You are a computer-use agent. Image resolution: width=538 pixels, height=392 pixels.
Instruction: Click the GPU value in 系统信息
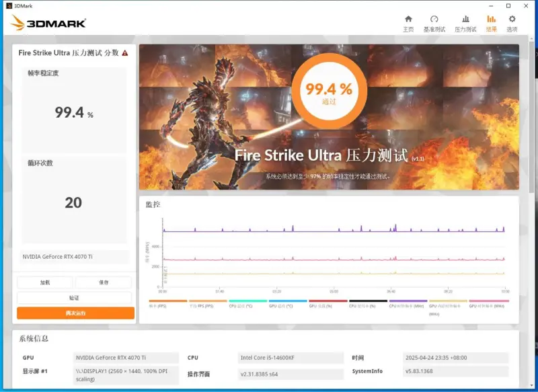click(x=126, y=358)
